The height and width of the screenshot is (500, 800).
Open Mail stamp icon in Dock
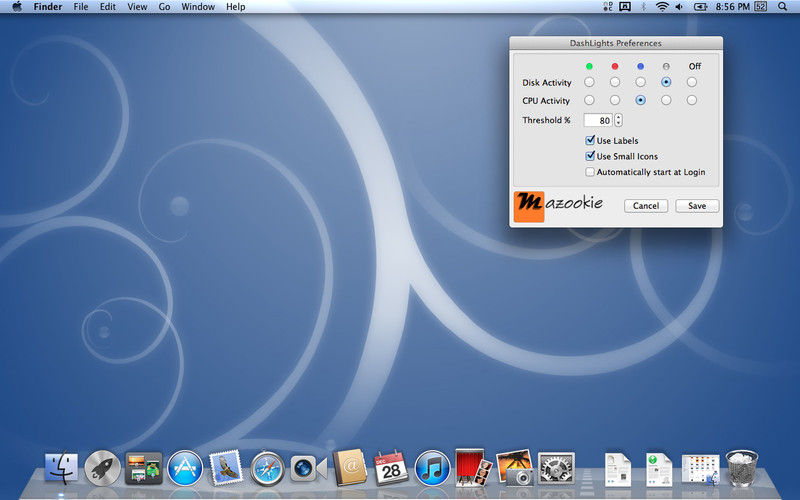click(226, 467)
